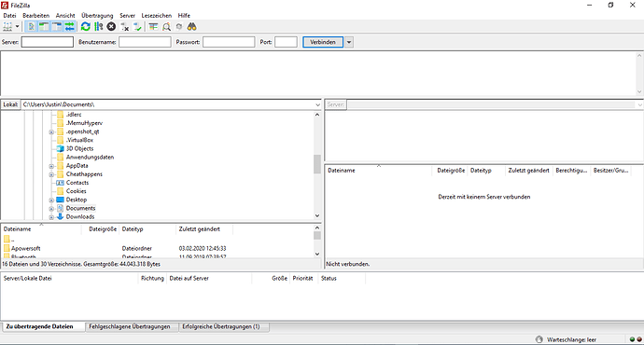Click the binoculars file search icon

click(x=192, y=27)
